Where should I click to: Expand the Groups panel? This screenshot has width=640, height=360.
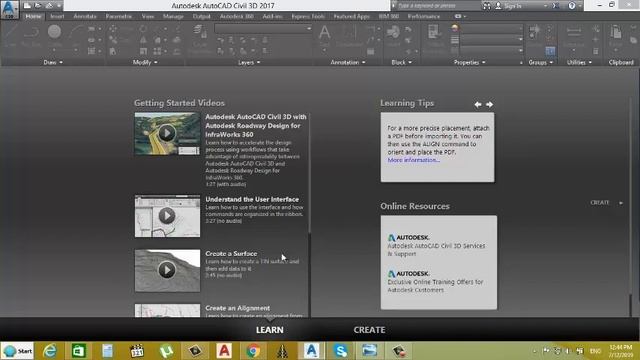(540, 62)
